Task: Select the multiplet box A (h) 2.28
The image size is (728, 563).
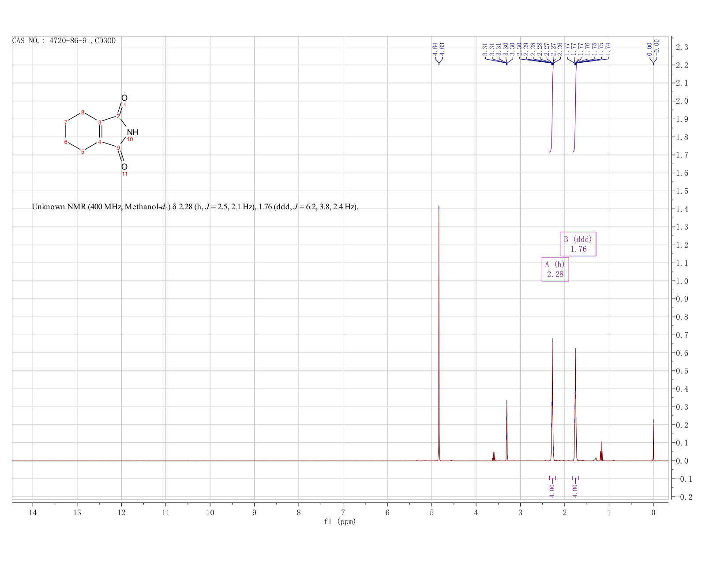Action: click(x=555, y=269)
